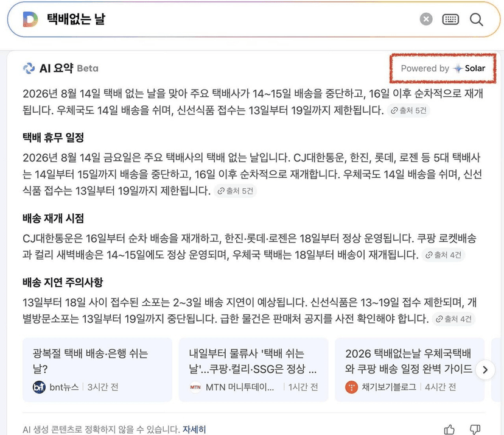Click the 4시간 전 timestamp on 채기보기블로그 card

pos(440,387)
